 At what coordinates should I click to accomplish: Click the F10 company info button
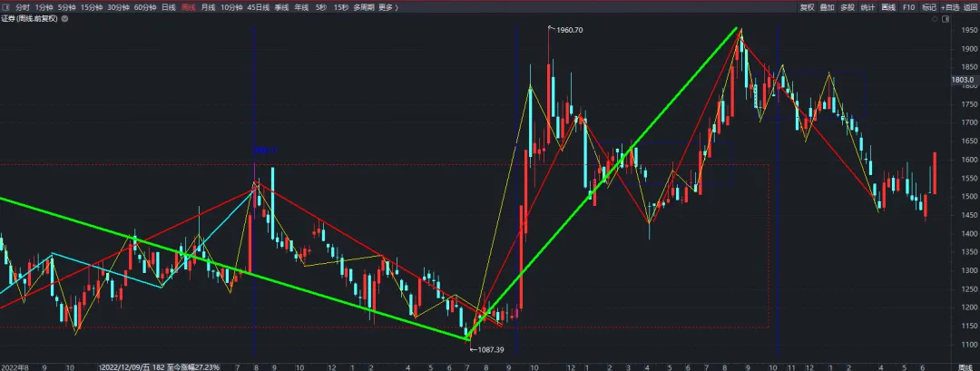pos(908,7)
